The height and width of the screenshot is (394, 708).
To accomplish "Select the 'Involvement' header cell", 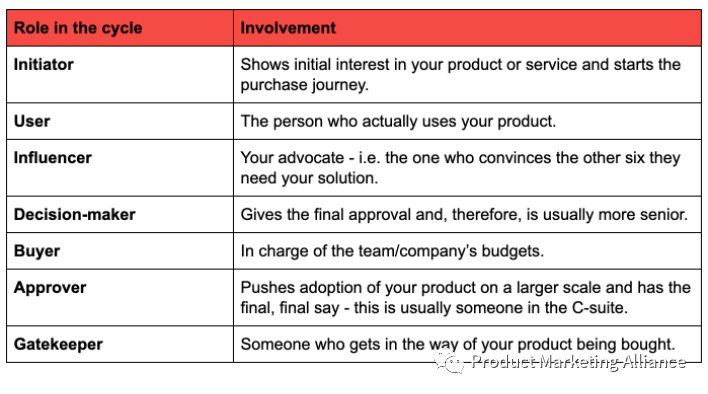I will [x=467, y=28].
